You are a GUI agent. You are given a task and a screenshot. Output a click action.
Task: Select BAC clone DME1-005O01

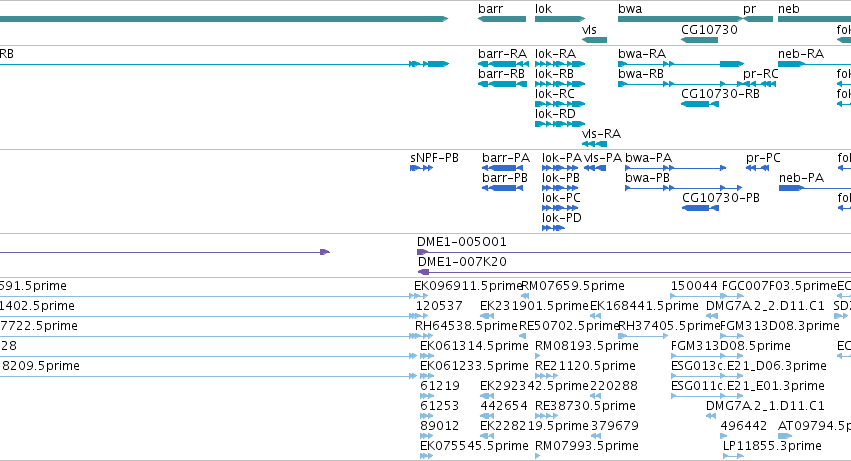point(634,252)
